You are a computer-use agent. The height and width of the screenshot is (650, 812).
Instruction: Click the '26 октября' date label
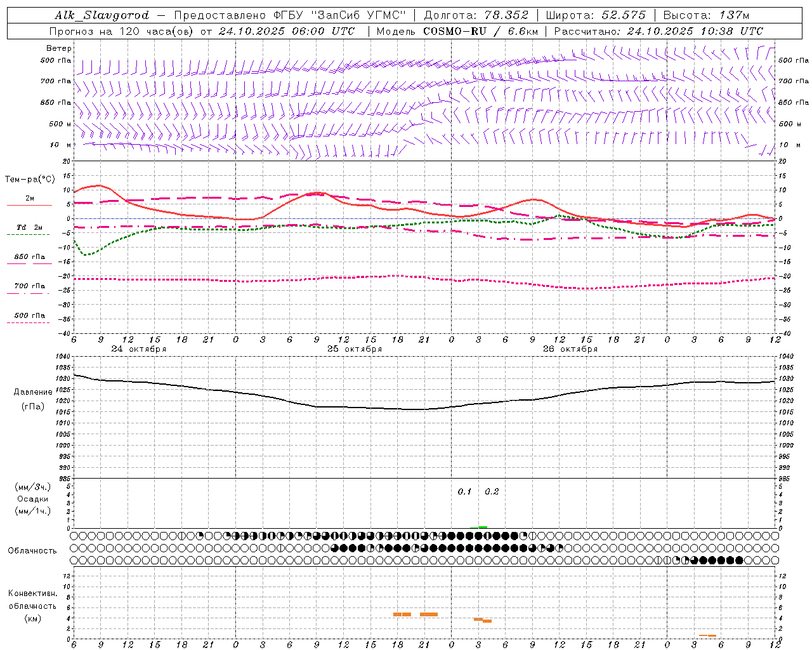tap(570, 349)
